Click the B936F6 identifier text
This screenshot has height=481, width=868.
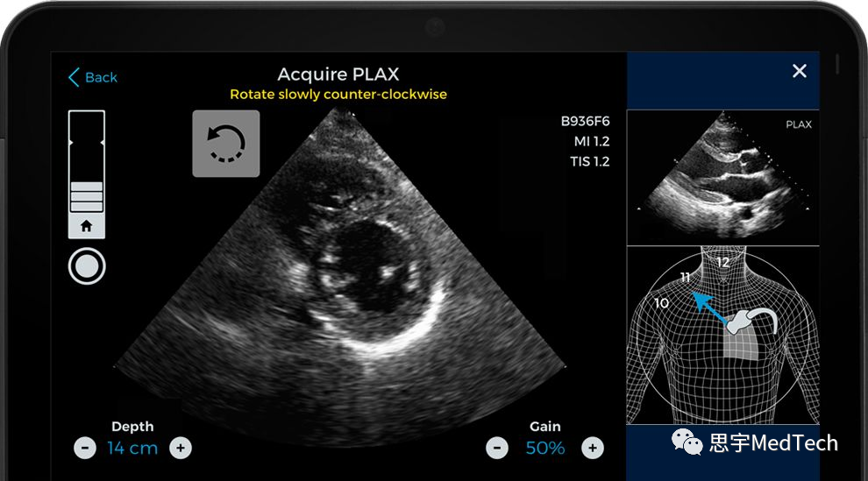[x=585, y=121]
